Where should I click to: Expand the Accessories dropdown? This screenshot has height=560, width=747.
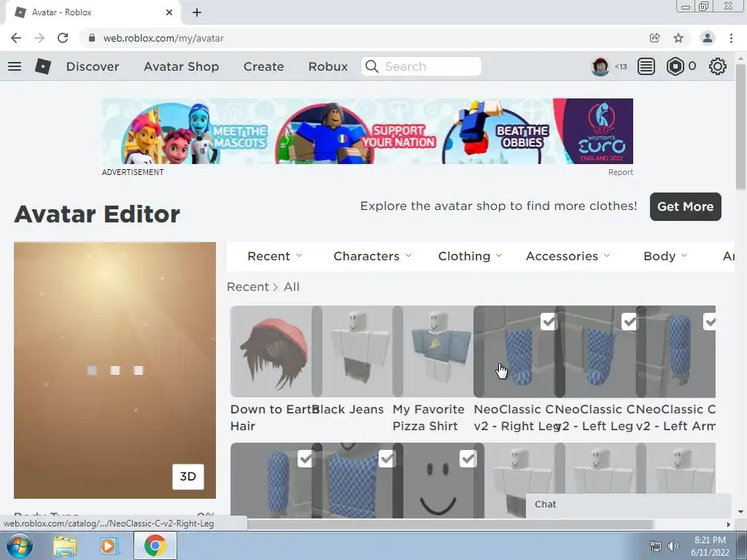pos(568,256)
